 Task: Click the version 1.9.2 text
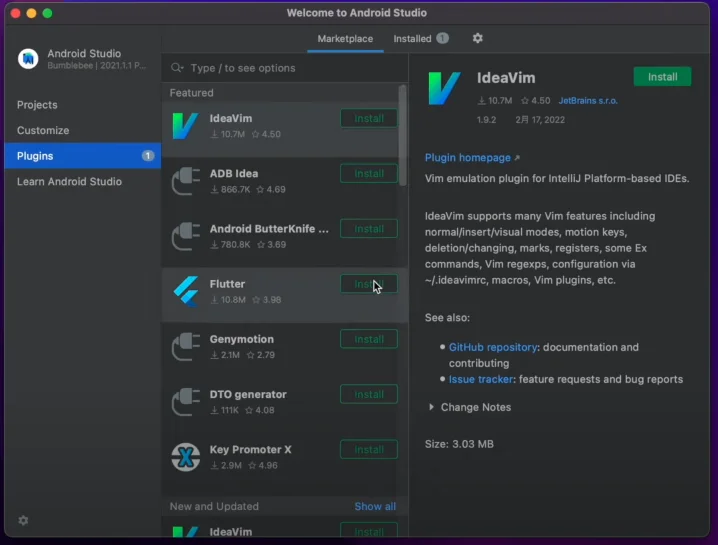click(x=486, y=120)
